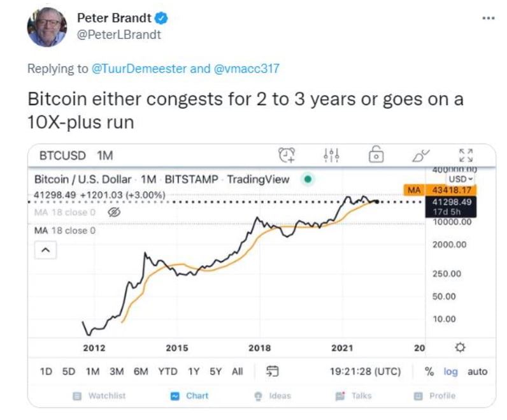Viewport: 507px width, 420px height.
Task: Open chart settings gear icon
Action: point(460,347)
